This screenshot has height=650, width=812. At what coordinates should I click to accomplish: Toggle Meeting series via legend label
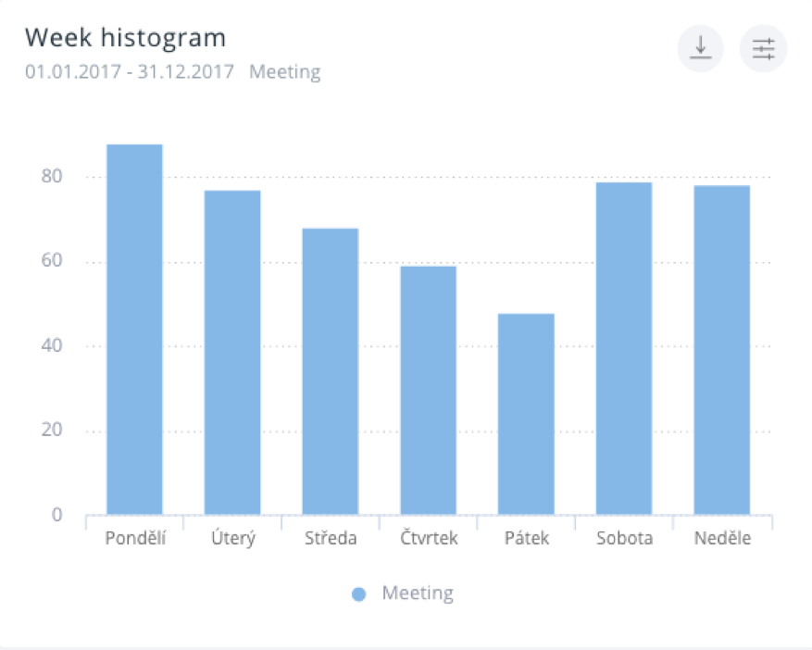tap(418, 594)
